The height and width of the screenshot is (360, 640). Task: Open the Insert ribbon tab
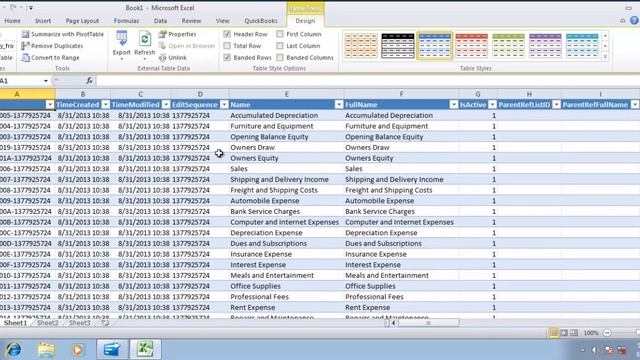[43, 21]
